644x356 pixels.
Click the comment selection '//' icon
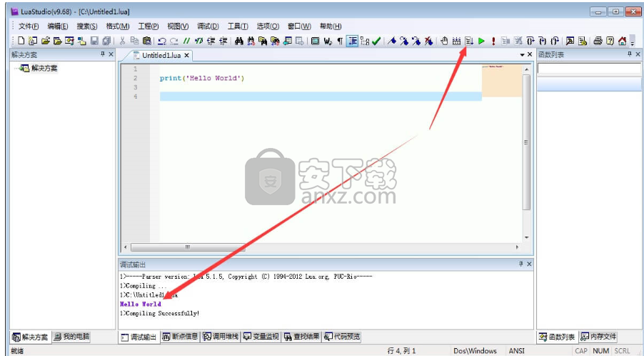187,41
